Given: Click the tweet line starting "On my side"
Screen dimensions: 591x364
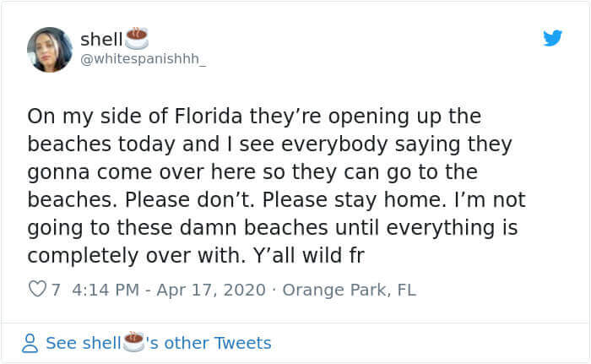Looking at the screenshot, I should click(254, 117).
